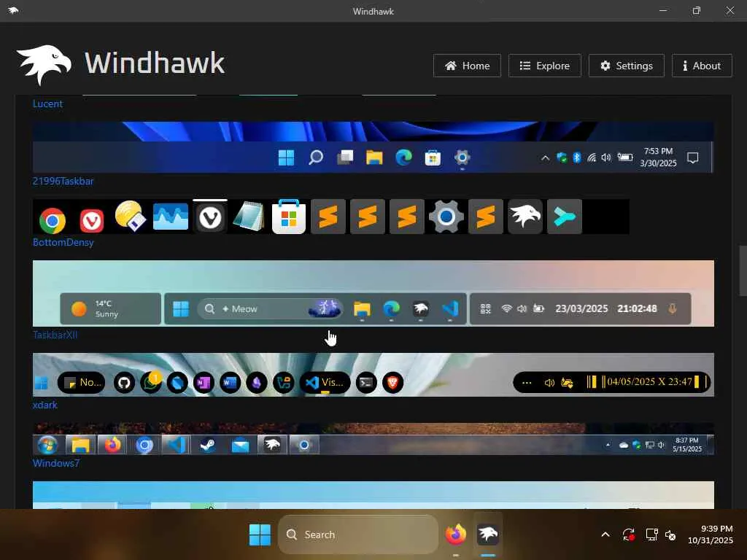The height and width of the screenshot is (560, 747).
Task: Open the clock showing 9:39 PM
Action: (711, 534)
